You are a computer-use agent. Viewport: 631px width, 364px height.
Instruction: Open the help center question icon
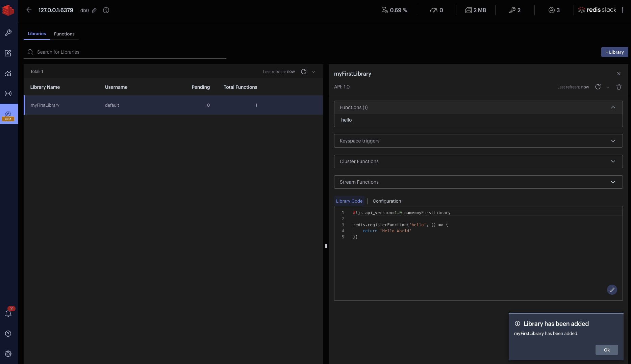8,334
